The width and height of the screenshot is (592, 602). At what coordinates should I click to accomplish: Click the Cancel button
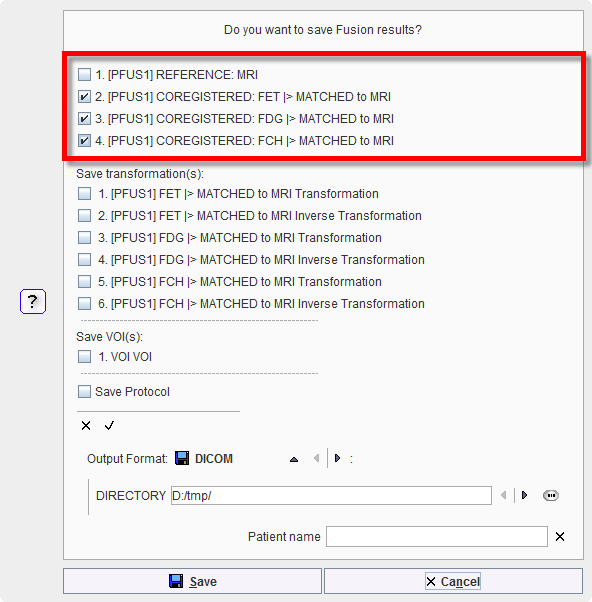453,581
